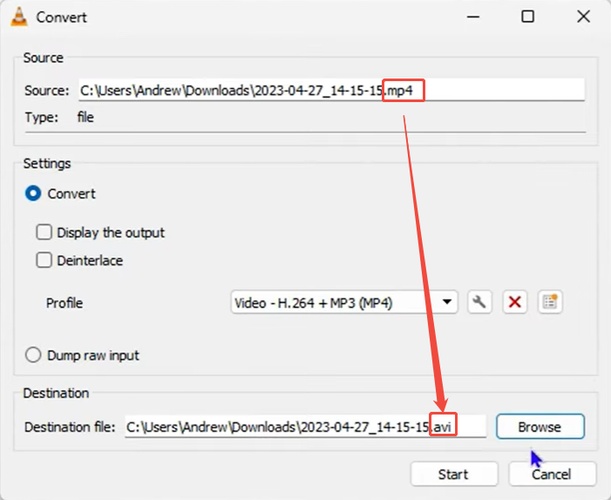Open the Profile dropdown list
611x500 pixels.
pos(344,302)
